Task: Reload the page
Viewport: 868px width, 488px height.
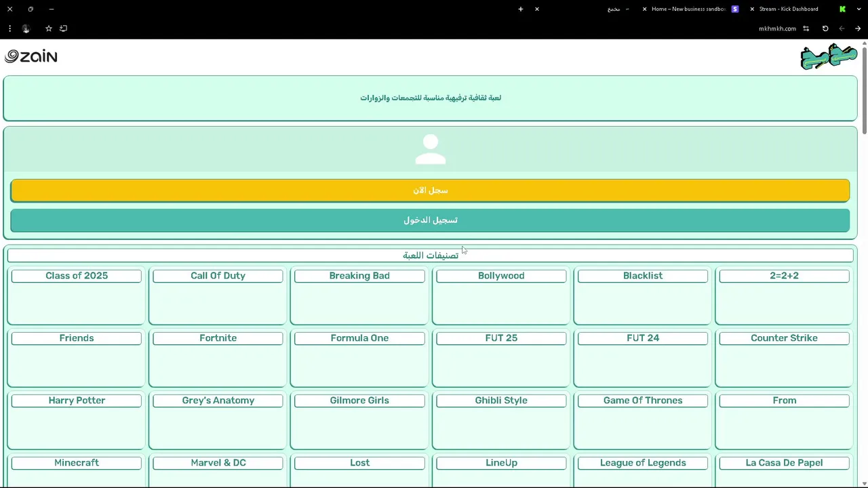Action: [825, 28]
